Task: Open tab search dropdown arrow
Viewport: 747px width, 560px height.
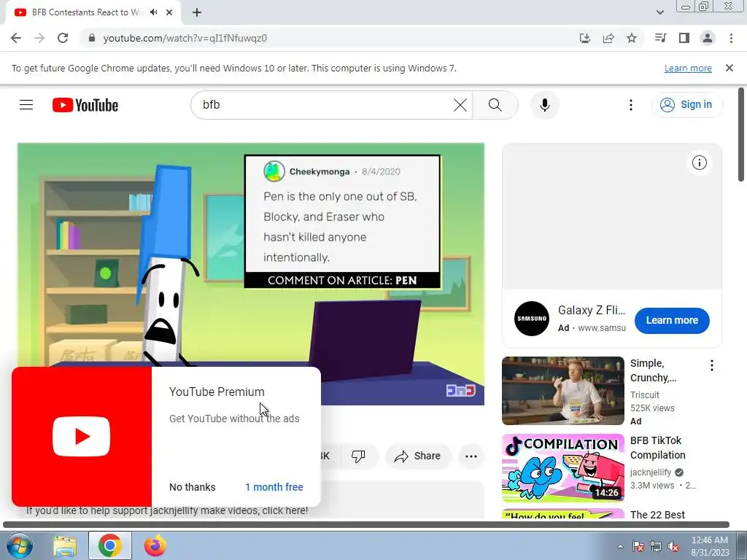Action: pyautogui.click(x=659, y=12)
